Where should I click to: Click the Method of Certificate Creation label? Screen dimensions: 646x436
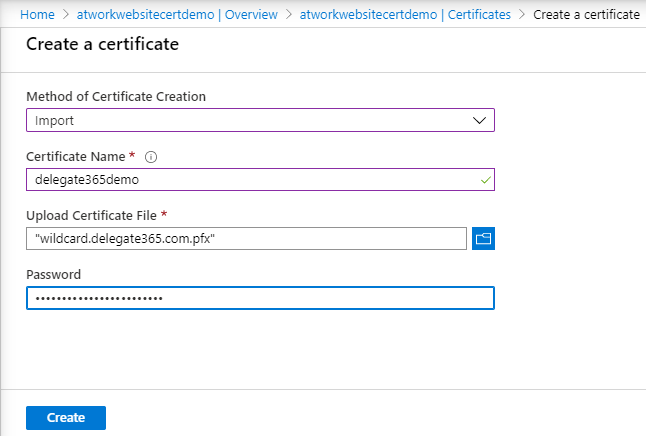pyautogui.click(x=116, y=97)
